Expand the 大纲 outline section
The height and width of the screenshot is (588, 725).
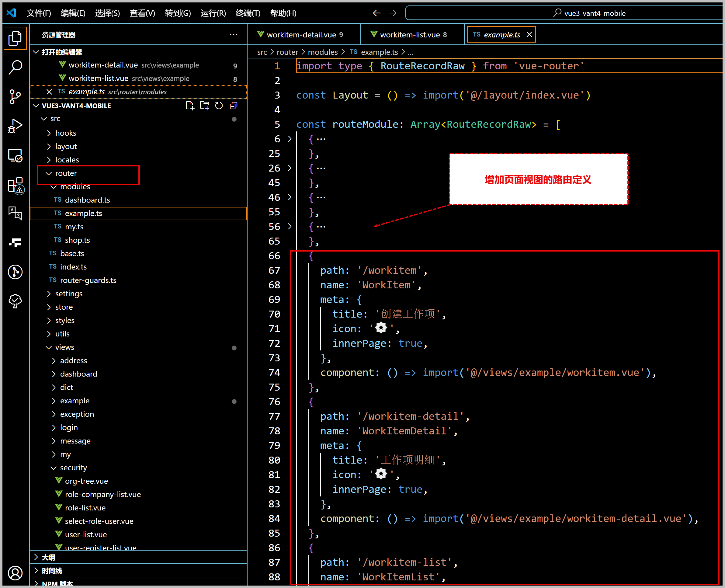tap(48, 557)
